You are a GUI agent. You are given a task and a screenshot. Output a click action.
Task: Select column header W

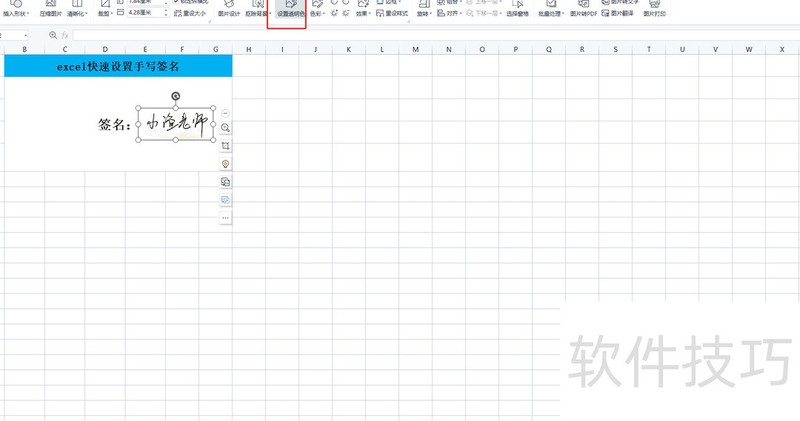(749, 49)
